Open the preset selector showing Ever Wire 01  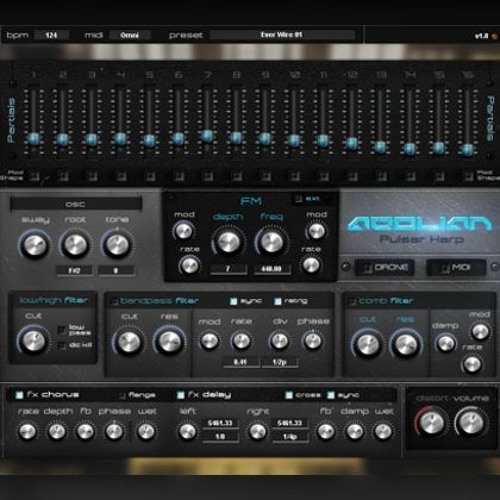(x=282, y=35)
